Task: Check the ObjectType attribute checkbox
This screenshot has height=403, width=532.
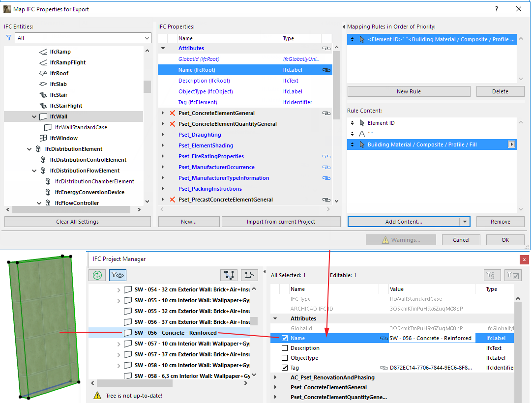Action: pyautogui.click(x=285, y=358)
